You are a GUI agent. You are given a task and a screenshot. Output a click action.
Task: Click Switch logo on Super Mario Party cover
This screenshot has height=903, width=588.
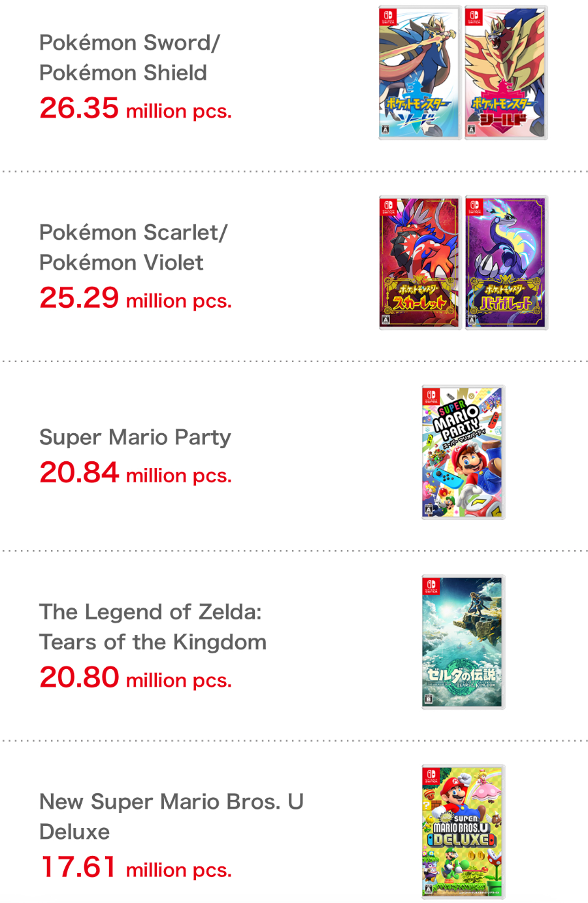[x=431, y=396]
